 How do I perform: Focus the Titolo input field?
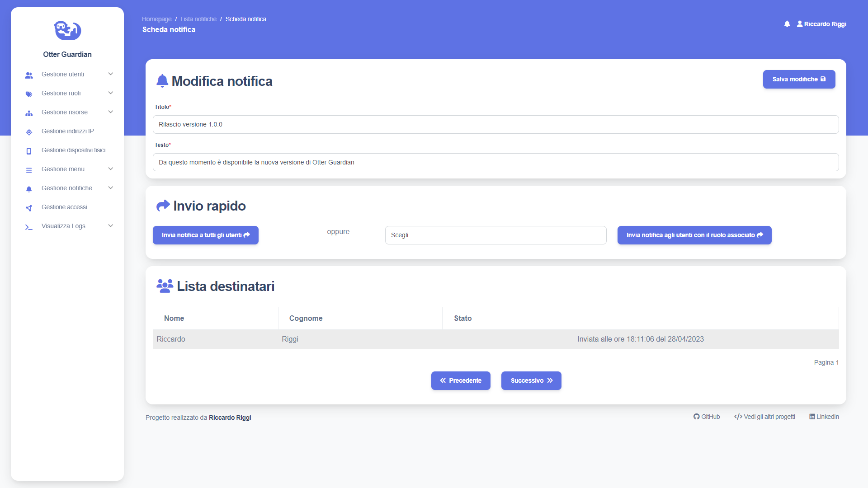pyautogui.click(x=495, y=124)
